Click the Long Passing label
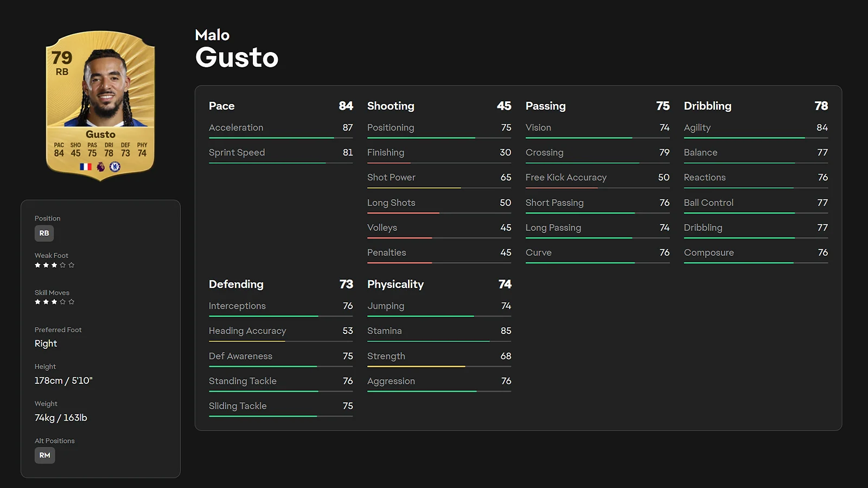 point(553,228)
